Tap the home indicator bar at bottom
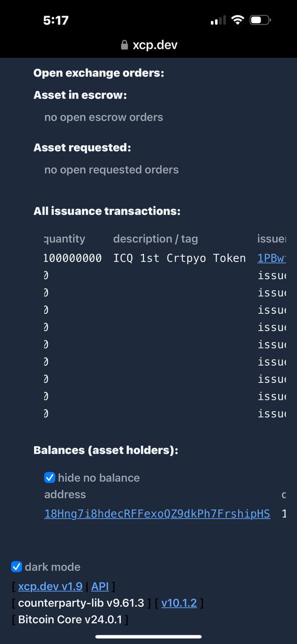The image size is (297, 644). [x=148, y=636]
